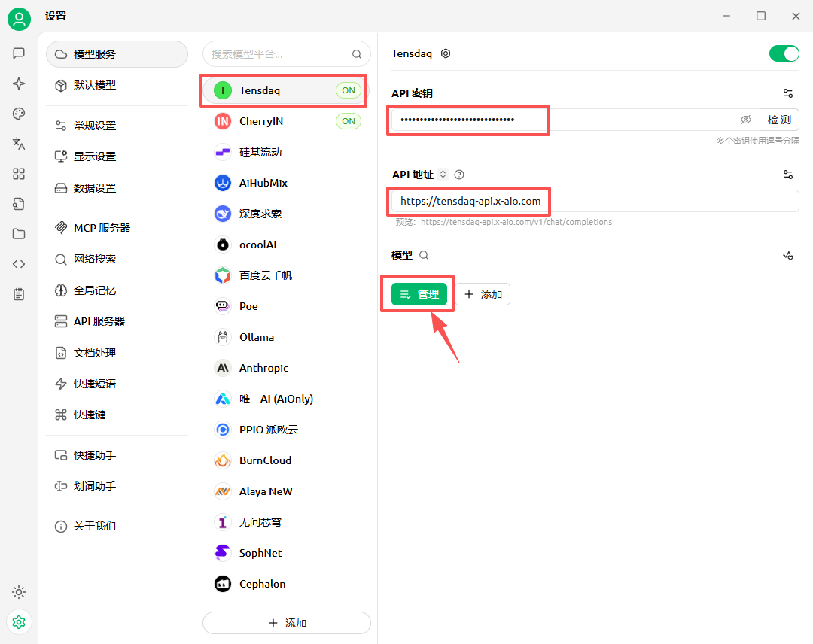Select the ocoolAI provider
Screen dimensions: 813x644
[x=287, y=245]
